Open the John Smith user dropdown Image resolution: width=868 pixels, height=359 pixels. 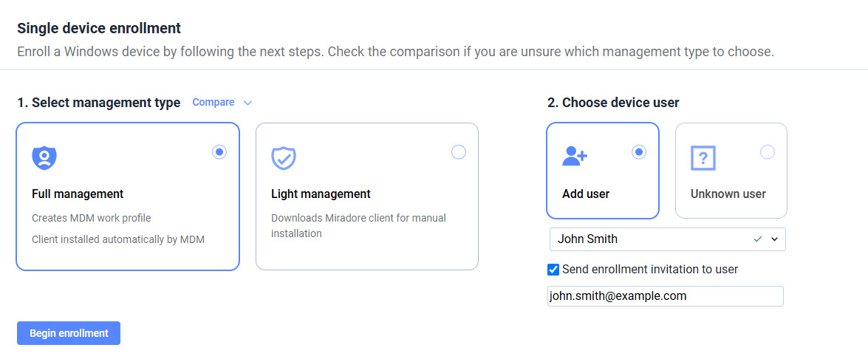(x=650, y=239)
